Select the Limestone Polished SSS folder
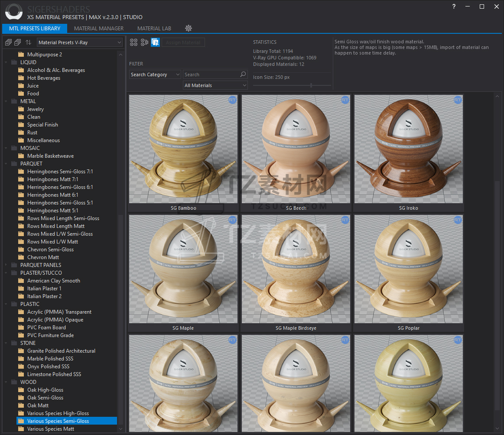The height and width of the screenshot is (435, 504). [54, 374]
